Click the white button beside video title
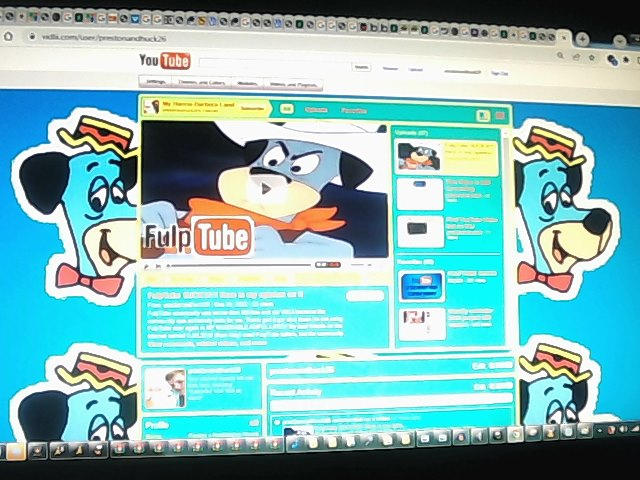This screenshot has width=640, height=480. (x=365, y=296)
